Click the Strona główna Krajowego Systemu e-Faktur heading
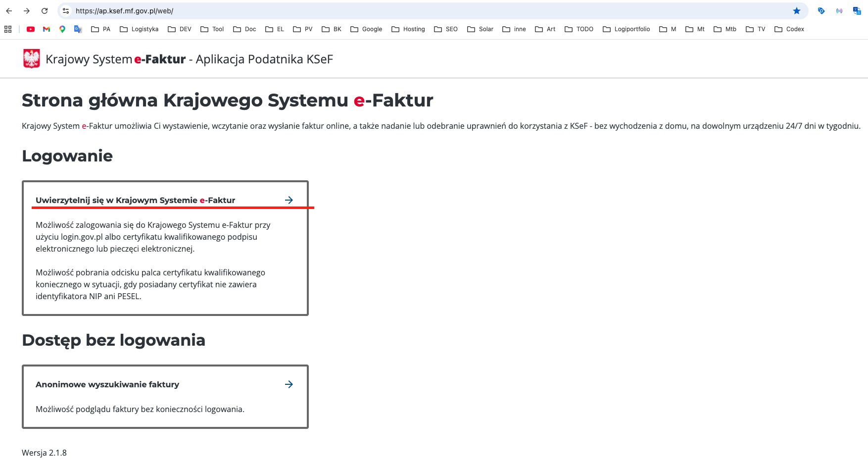This screenshot has width=868, height=470. point(228,101)
